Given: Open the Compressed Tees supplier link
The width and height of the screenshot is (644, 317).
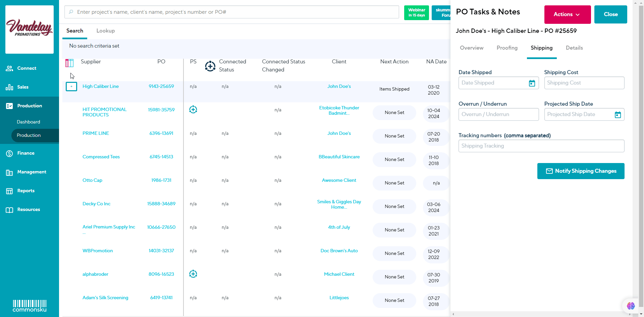Looking at the screenshot, I should click(x=101, y=157).
